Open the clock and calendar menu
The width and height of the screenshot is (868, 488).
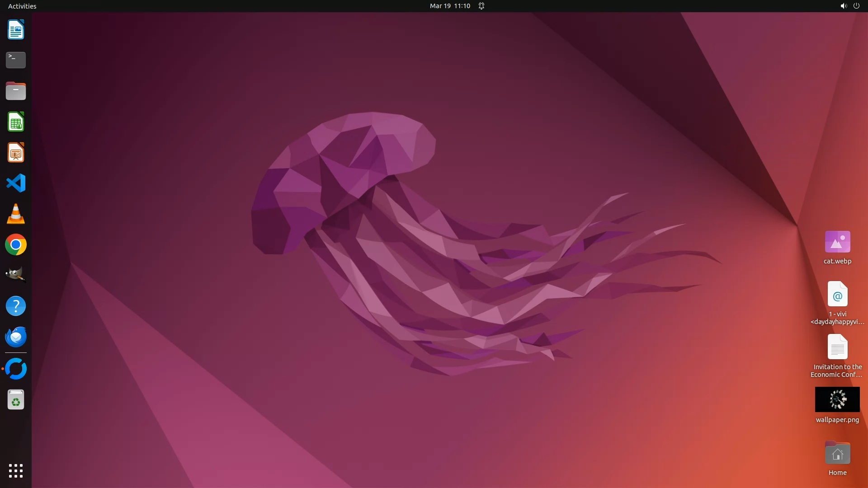[450, 6]
